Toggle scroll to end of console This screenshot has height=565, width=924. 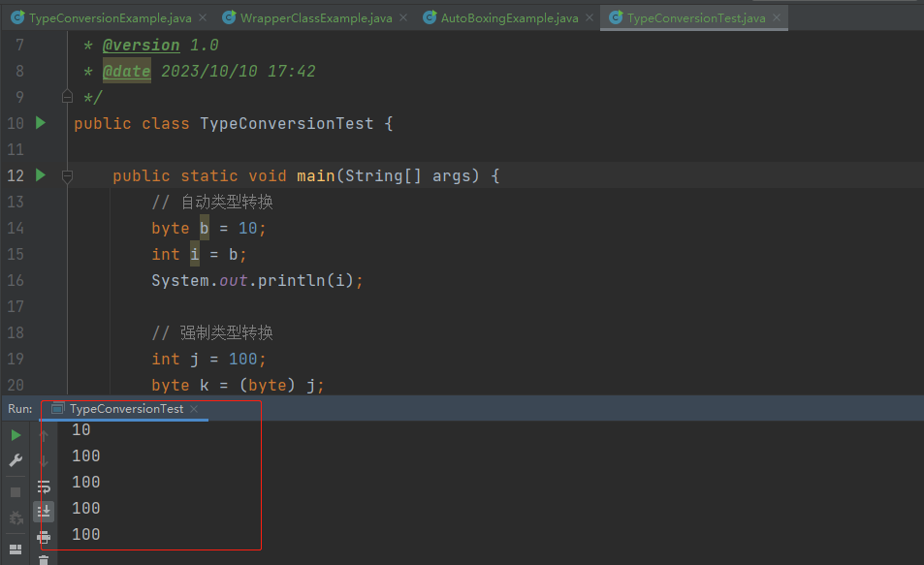pyautogui.click(x=44, y=512)
